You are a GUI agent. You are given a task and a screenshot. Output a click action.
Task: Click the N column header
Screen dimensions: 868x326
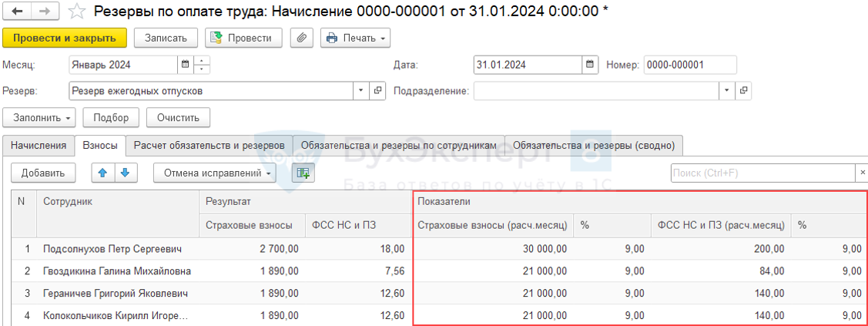[25, 214]
